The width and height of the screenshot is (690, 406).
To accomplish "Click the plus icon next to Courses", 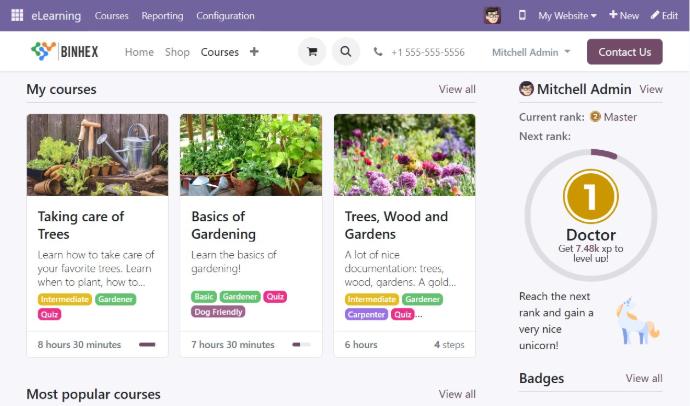I will pos(254,52).
